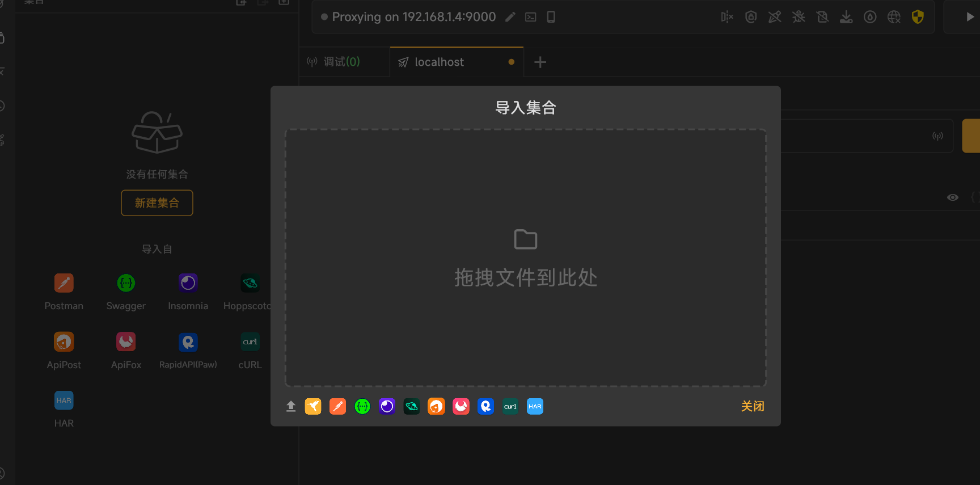The image size is (980, 485).
Task: Toggle the globe with x icon
Action: pyautogui.click(x=894, y=17)
